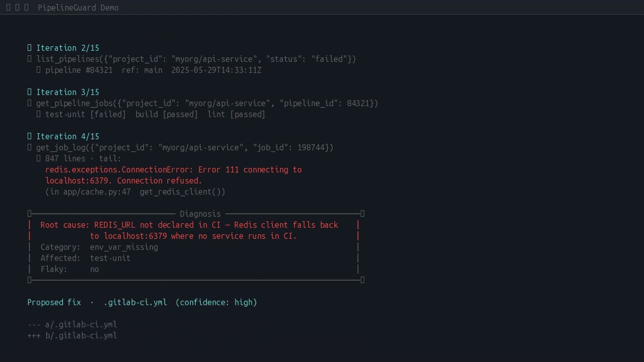Screen dimensions: 644x362
Task: Click the Diagnosis box title
Action: tap(200, 214)
